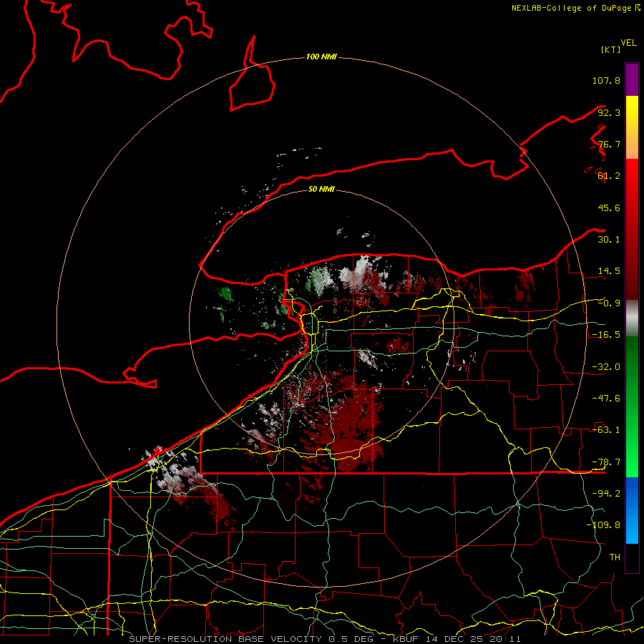Click the yellow-orange segment of the velocity bar

632,127
